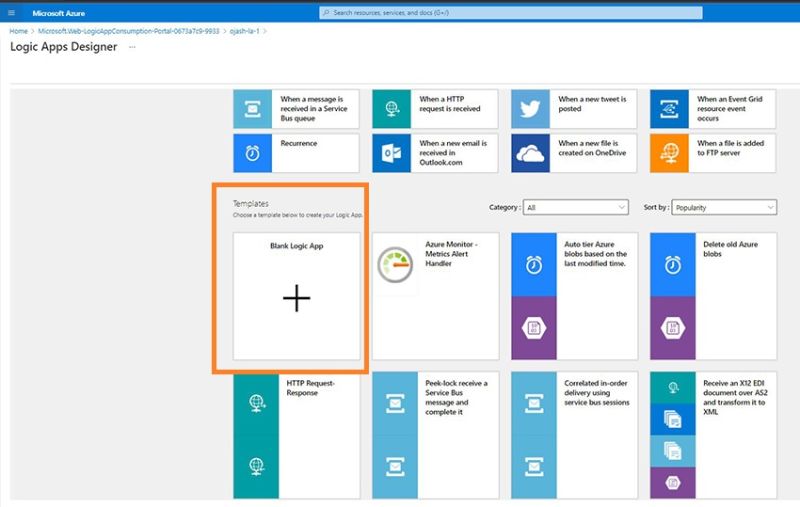Click 'When a message is received in a Service Bus queue' text

314,109
